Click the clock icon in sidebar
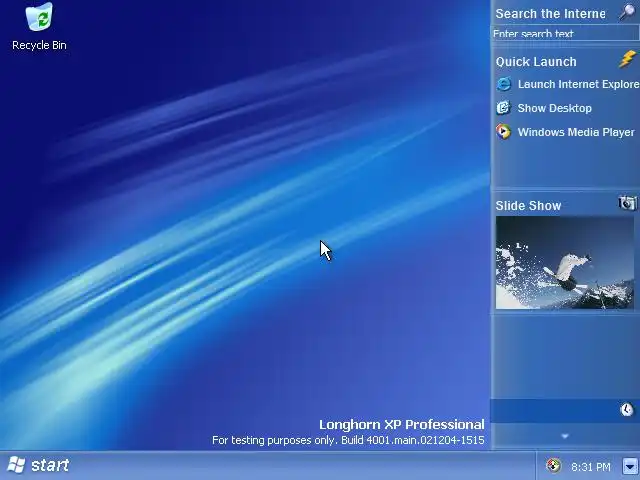 point(627,409)
